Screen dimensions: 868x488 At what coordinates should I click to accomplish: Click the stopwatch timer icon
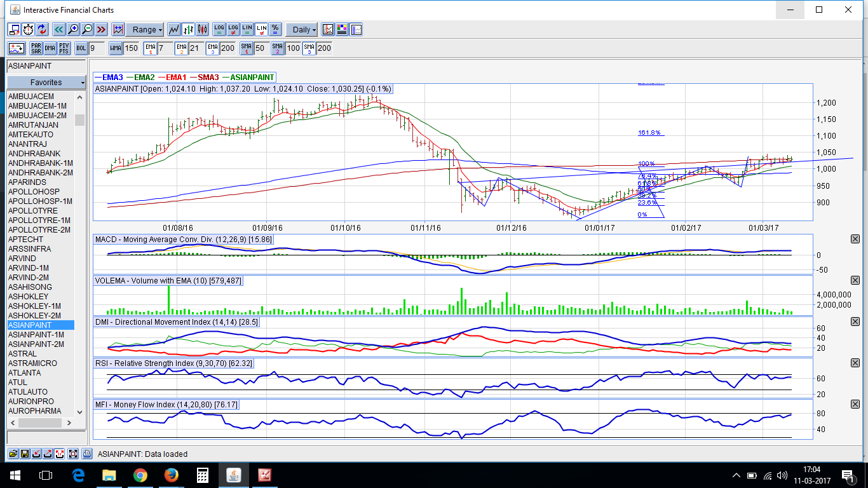tap(28, 30)
